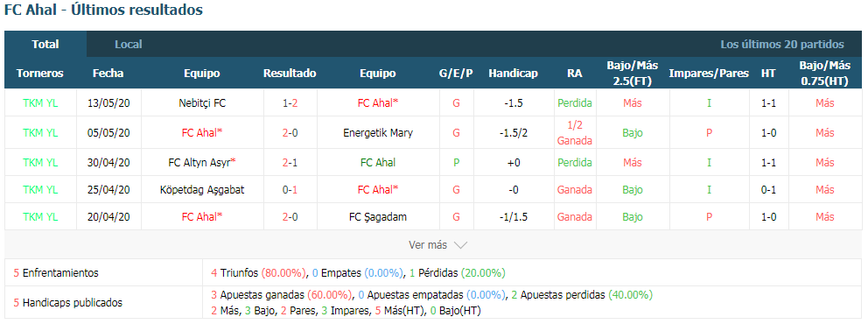This screenshot has height=324, width=868.
Task: Click the 1/2 Ganada RA cell
Action: coord(575,133)
